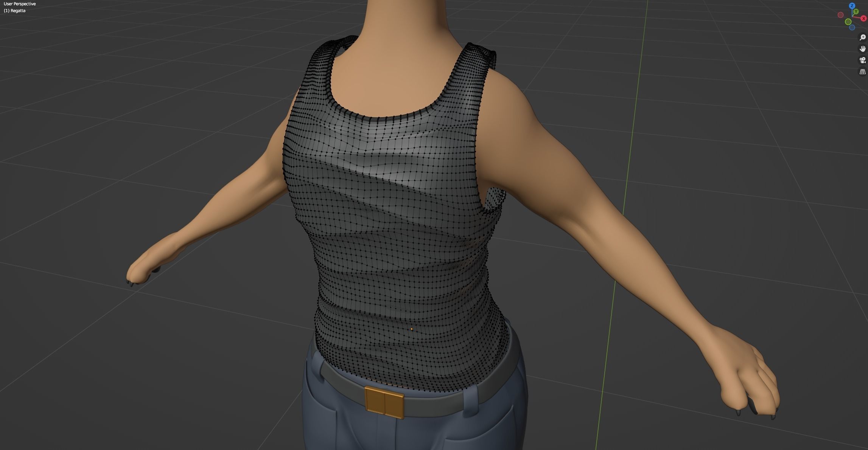Click the negative Y green ring gizmo
The image size is (868, 450).
(848, 22)
